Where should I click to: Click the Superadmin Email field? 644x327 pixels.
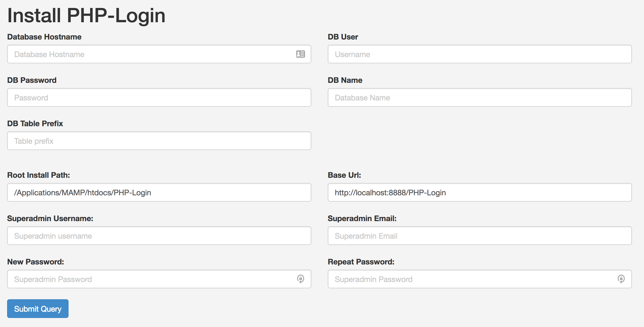click(x=480, y=236)
